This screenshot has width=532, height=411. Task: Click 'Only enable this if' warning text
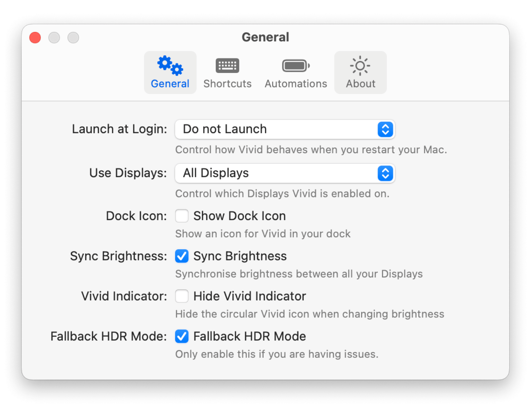(x=277, y=354)
